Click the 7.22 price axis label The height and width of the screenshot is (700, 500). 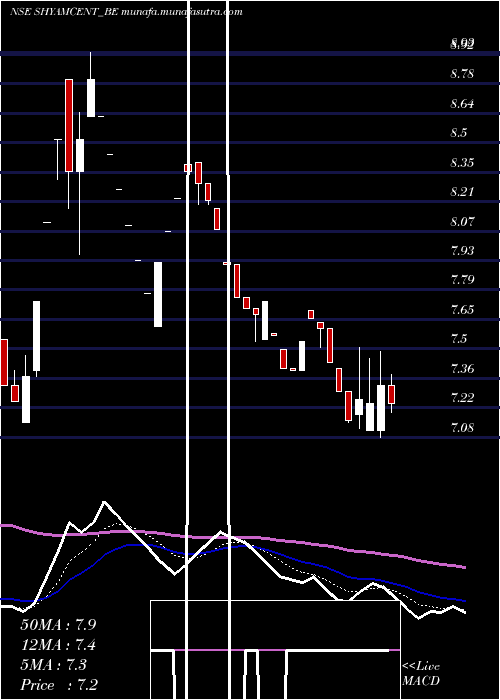[462, 398]
